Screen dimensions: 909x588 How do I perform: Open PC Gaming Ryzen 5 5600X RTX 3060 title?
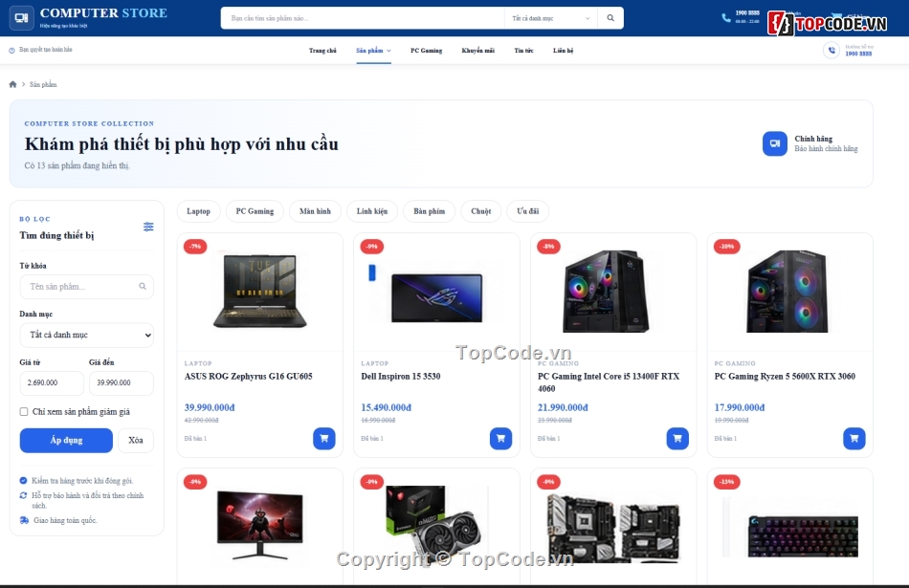coord(785,377)
